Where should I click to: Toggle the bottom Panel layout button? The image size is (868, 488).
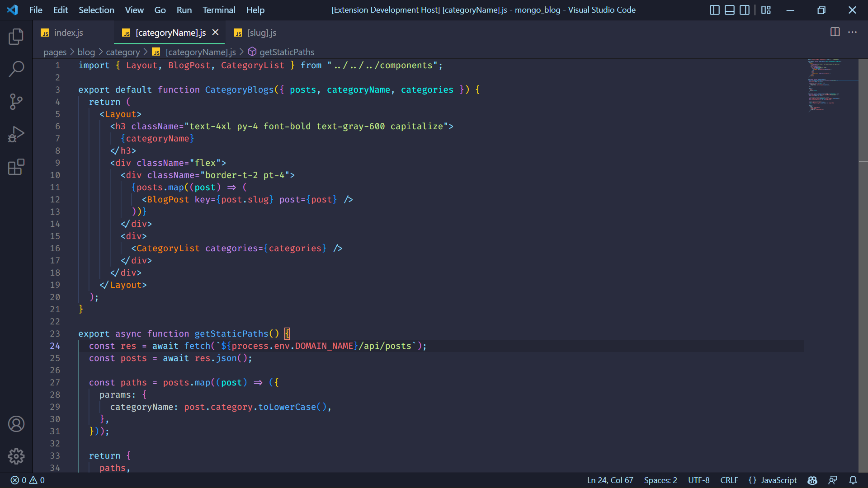(730, 10)
